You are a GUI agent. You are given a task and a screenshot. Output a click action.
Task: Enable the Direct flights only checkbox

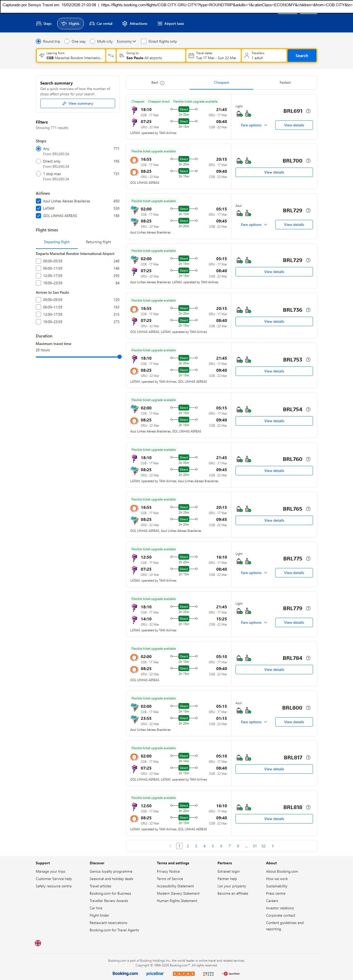[144, 41]
